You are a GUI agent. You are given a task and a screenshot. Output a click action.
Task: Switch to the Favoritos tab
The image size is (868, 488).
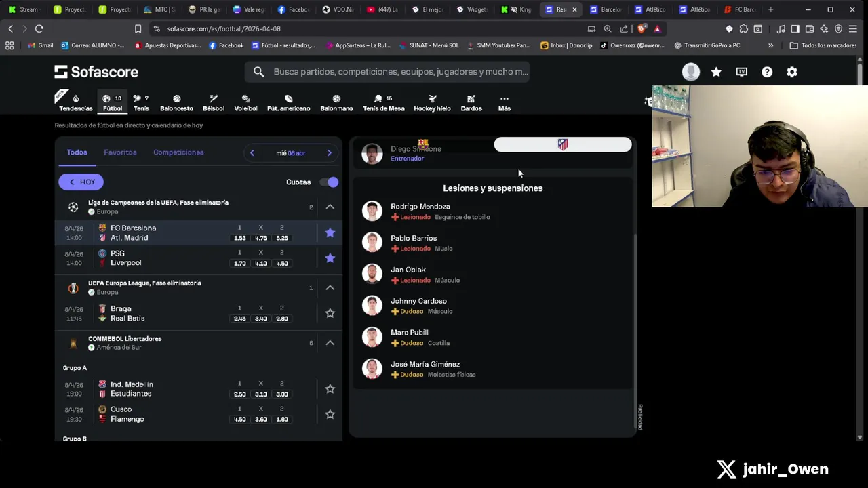tap(120, 152)
